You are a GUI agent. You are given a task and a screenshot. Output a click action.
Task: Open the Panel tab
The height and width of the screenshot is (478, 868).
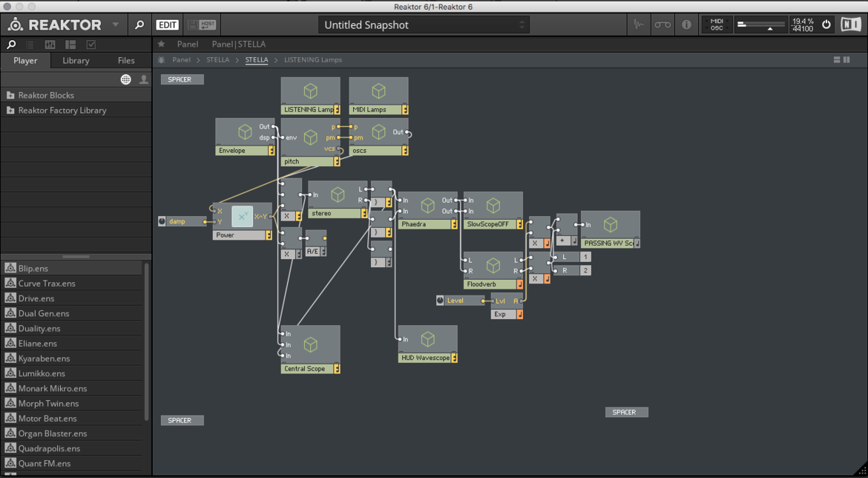coord(188,45)
